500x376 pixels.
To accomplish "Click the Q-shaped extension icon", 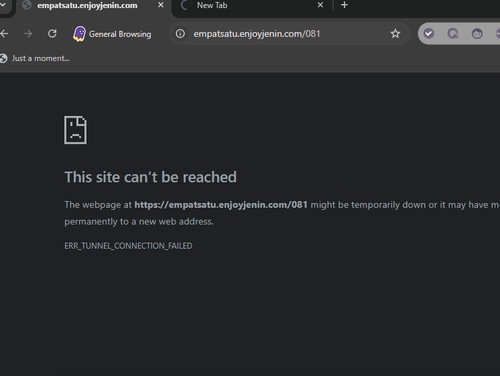I will pyautogui.click(x=453, y=34).
